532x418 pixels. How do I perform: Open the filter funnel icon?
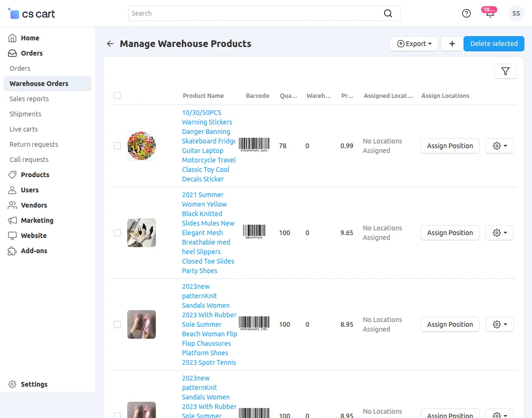tap(505, 71)
